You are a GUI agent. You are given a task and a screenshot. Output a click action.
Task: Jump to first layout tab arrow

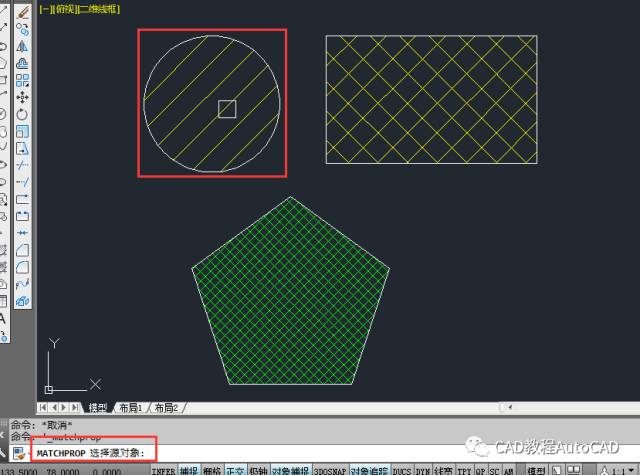pos(43,407)
